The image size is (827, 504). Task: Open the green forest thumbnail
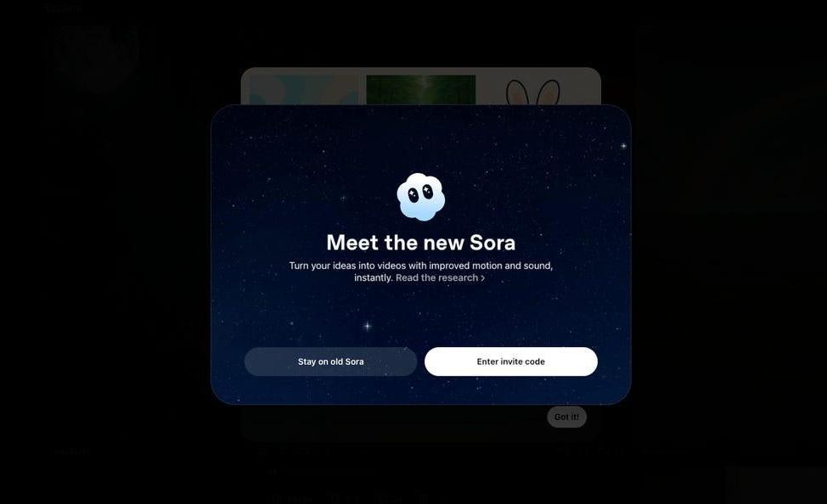[421, 90]
